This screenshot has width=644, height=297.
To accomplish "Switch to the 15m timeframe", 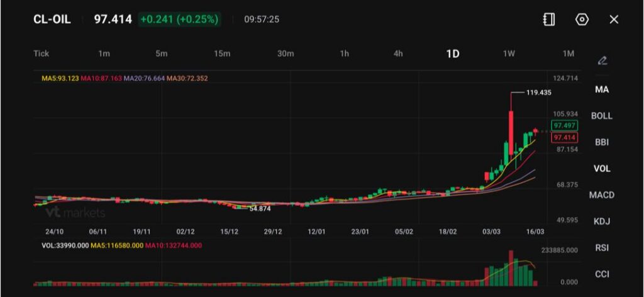I will (x=222, y=53).
